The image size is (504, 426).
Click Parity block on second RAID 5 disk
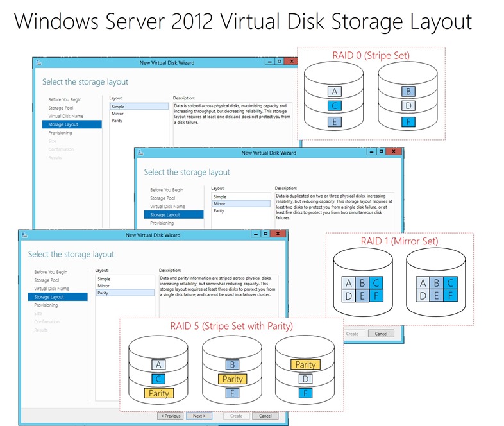tap(232, 379)
